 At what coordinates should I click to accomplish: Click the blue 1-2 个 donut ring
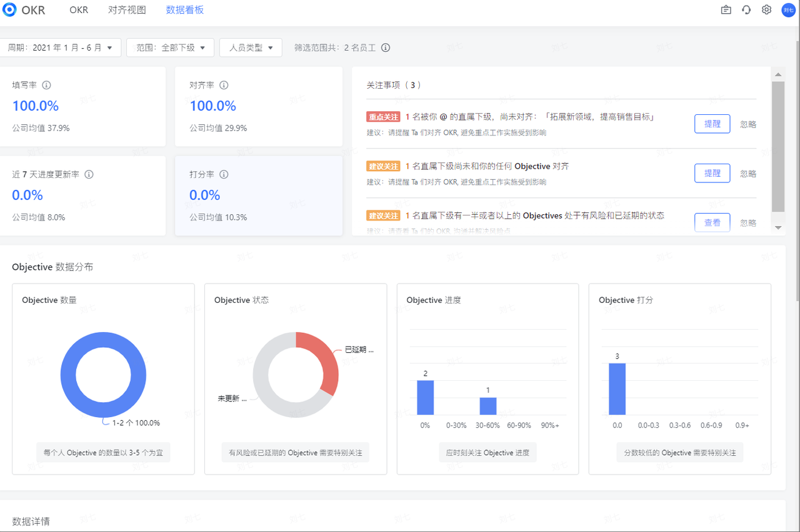coord(69,375)
